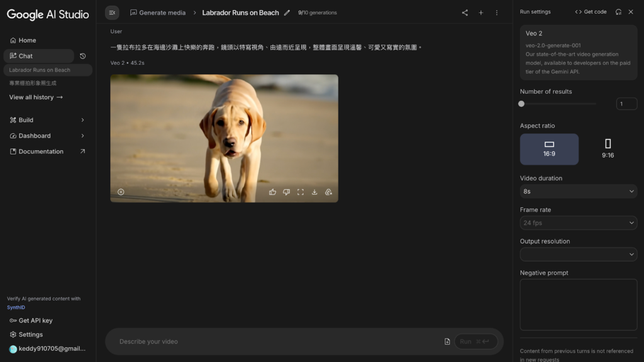644x362 pixels.
Task: Click the share icon in the header
Action: pos(465,13)
